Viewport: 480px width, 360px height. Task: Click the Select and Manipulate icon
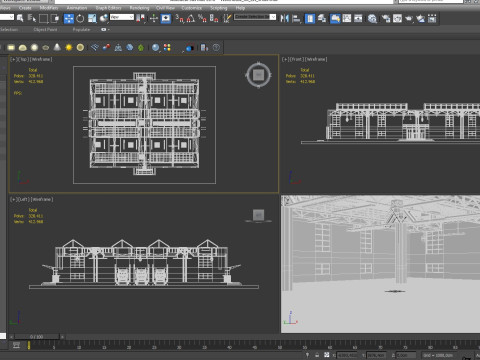153,18
